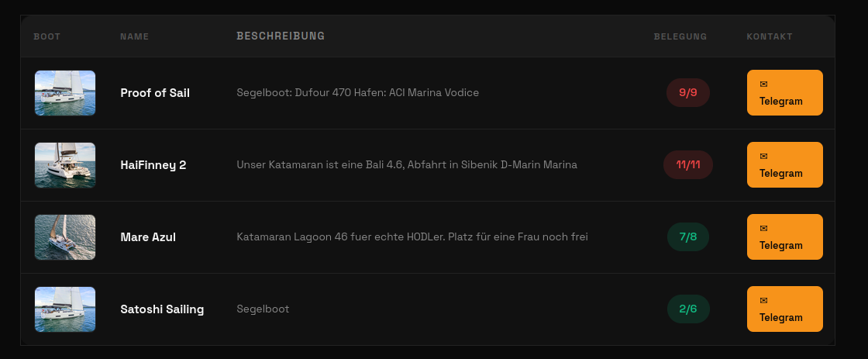Click the green 7/8 occupancy badge
Viewport: 868px width, 359px height.
688,237
